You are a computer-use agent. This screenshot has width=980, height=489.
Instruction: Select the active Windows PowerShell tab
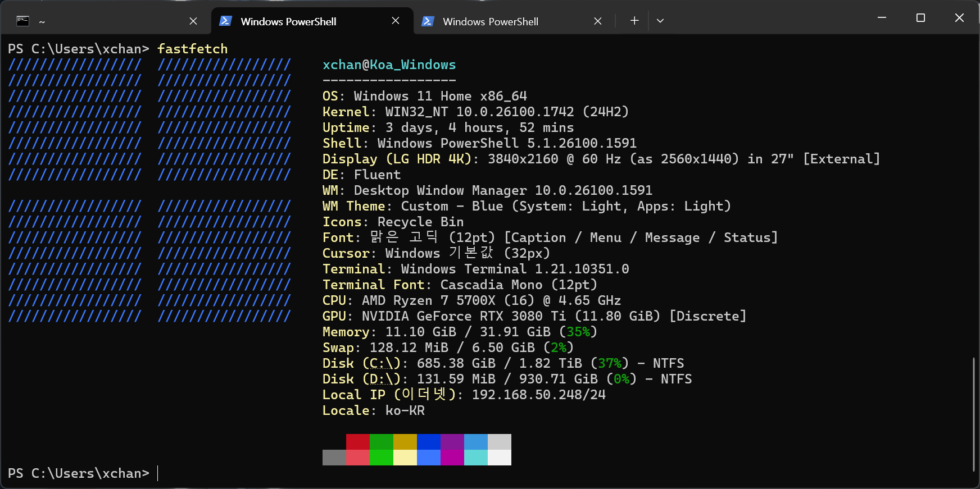pyautogui.click(x=312, y=21)
